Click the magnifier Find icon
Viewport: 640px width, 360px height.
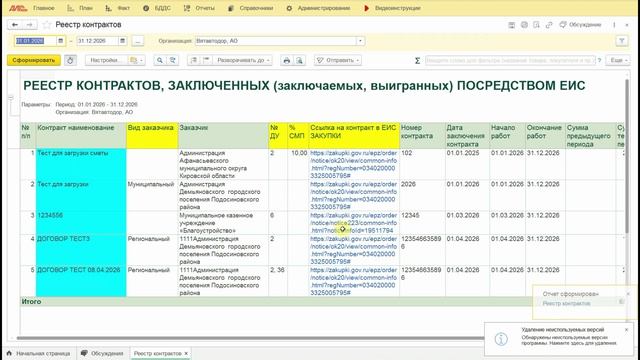point(160,60)
